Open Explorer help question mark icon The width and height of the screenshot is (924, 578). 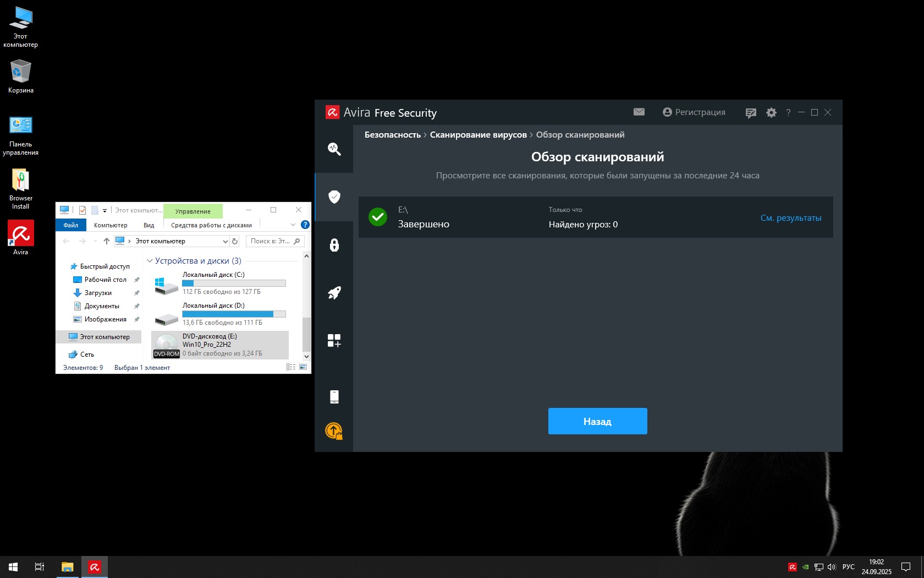coord(305,225)
